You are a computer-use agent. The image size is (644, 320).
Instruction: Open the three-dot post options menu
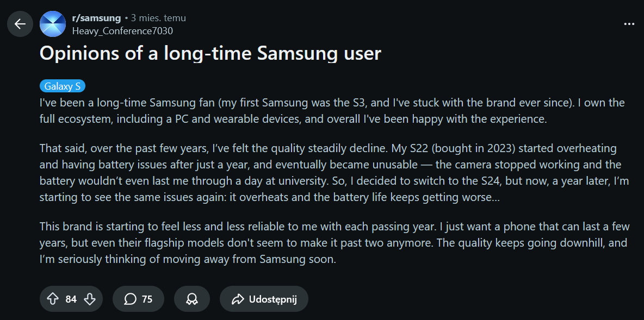click(x=629, y=24)
